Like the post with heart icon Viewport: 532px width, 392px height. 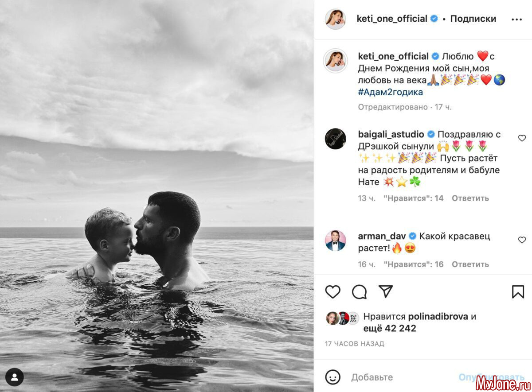pos(333,291)
